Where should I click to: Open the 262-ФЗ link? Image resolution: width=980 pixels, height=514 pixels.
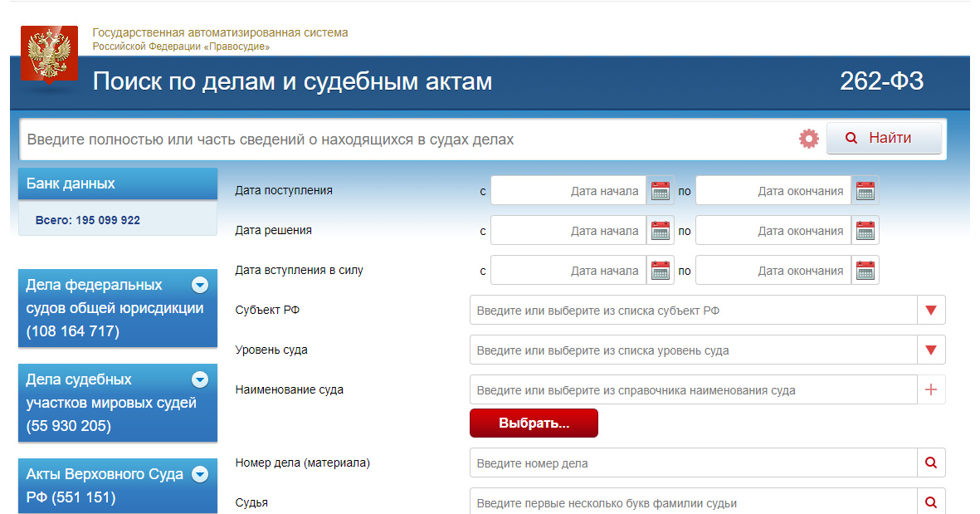pyautogui.click(x=881, y=81)
